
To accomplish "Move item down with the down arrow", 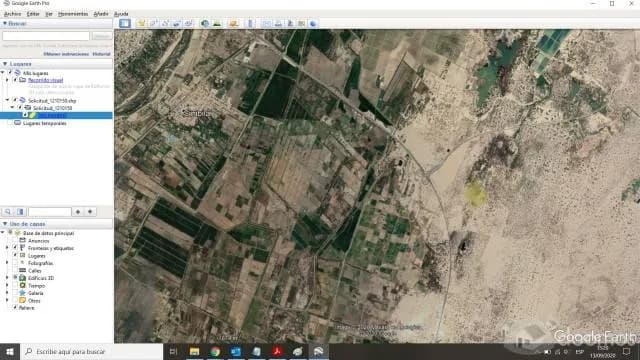I will 90,211.
